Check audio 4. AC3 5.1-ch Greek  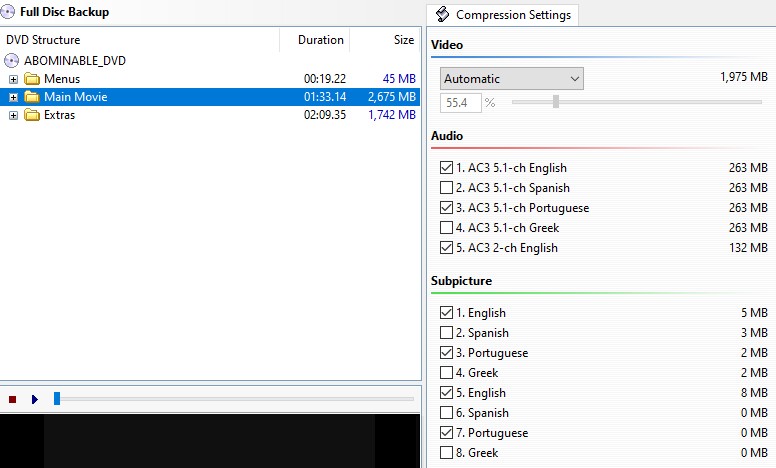point(446,228)
